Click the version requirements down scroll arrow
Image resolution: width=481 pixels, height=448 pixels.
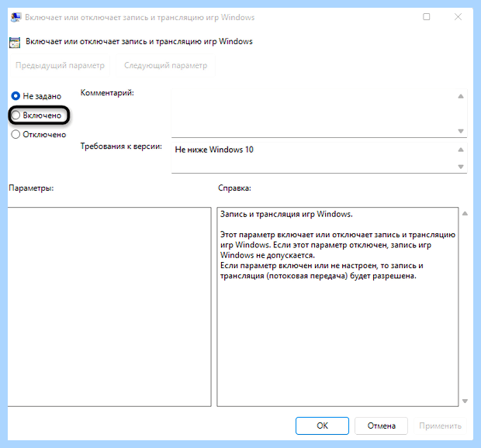coord(461,167)
